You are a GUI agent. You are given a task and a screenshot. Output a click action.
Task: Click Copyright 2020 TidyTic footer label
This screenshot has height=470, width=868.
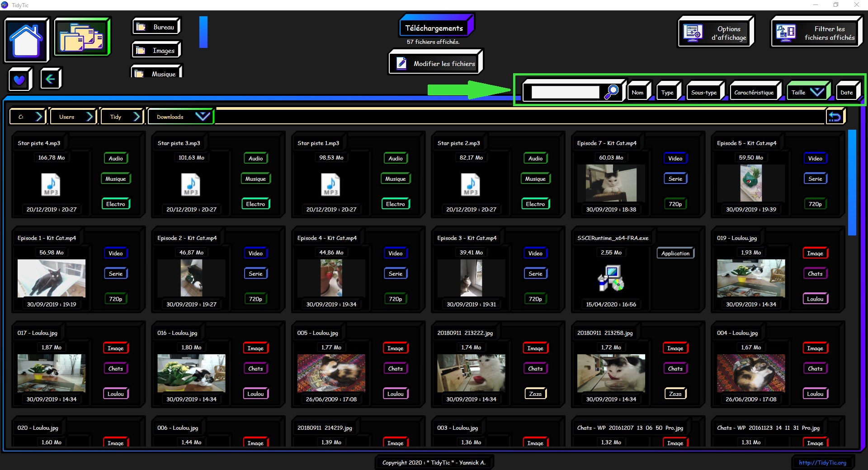coord(434,462)
